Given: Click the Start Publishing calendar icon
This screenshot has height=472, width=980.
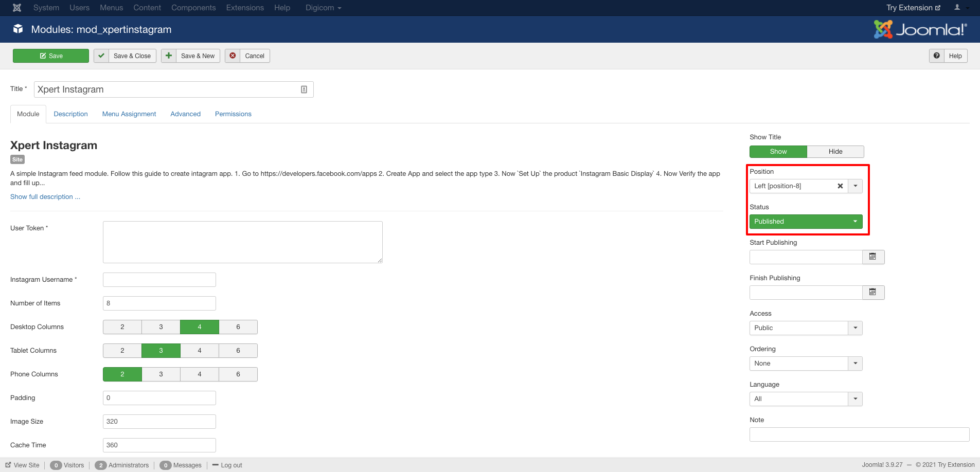Looking at the screenshot, I should click(872, 257).
